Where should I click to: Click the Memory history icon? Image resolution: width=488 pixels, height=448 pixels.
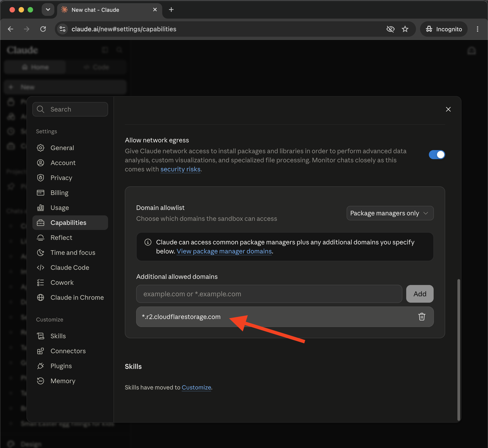tap(41, 381)
